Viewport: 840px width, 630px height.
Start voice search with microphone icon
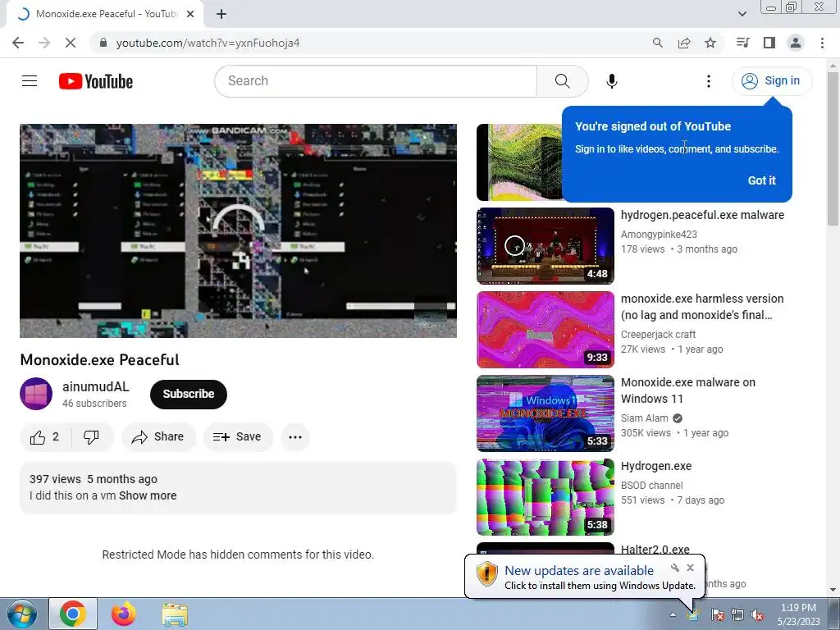click(611, 81)
